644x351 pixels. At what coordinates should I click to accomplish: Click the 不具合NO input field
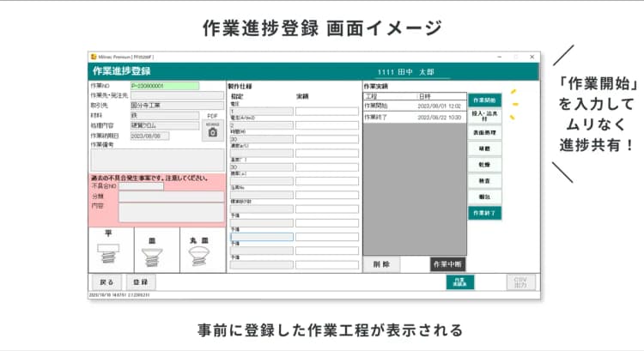[x=141, y=186]
